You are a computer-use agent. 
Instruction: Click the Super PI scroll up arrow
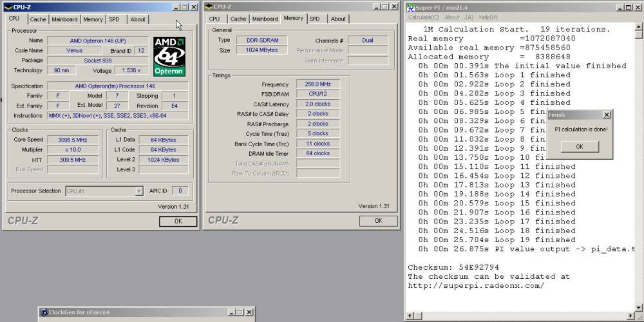(639, 27)
